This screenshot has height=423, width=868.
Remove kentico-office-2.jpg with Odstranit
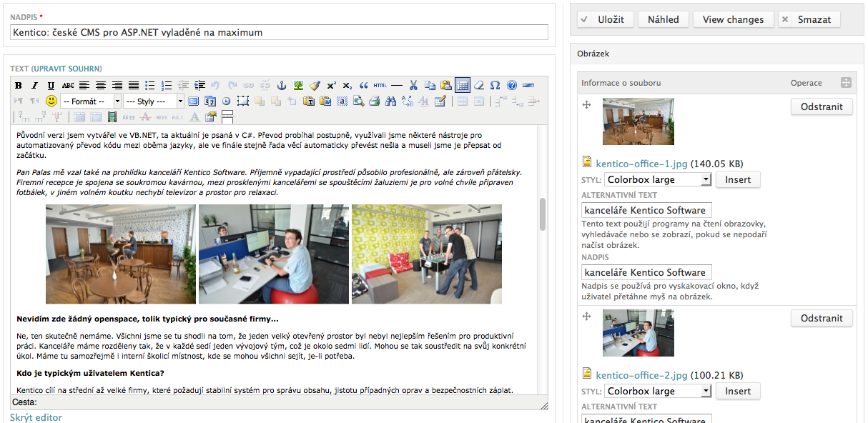coord(822,318)
